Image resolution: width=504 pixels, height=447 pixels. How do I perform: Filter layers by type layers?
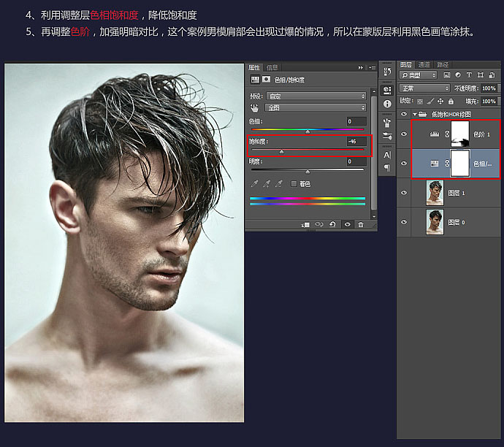click(x=469, y=75)
